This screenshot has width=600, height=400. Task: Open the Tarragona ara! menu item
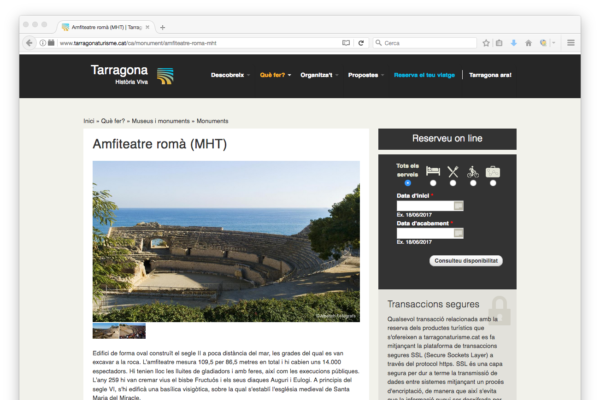pyautogui.click(x=490, y=75)
